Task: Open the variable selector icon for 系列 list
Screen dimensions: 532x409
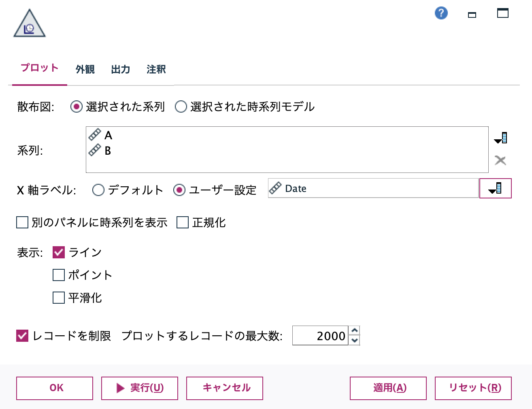Action: 501,138
